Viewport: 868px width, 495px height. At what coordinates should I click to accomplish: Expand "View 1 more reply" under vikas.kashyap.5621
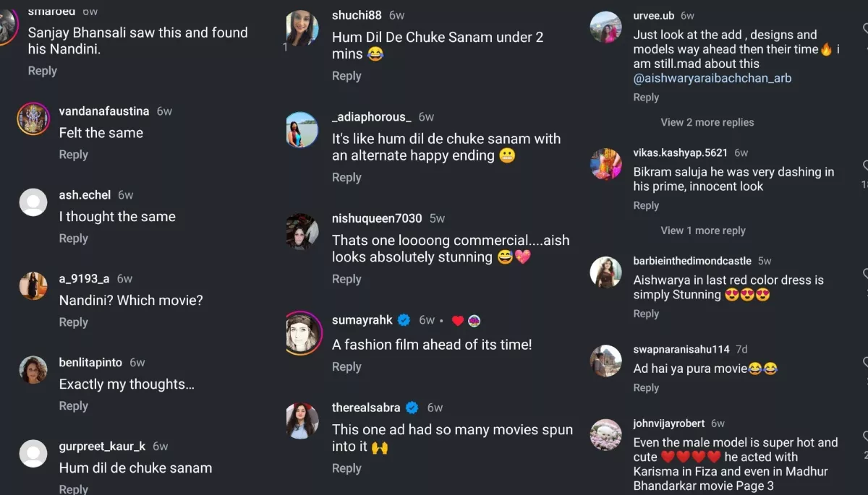(x=702, y=231)
